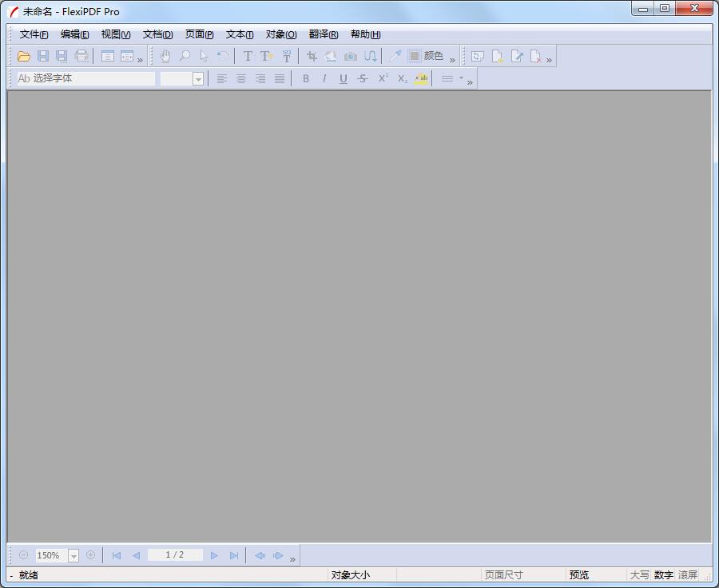Select the Text Plus tool
This screenshot has width=719, height=588.
point(266,56)
